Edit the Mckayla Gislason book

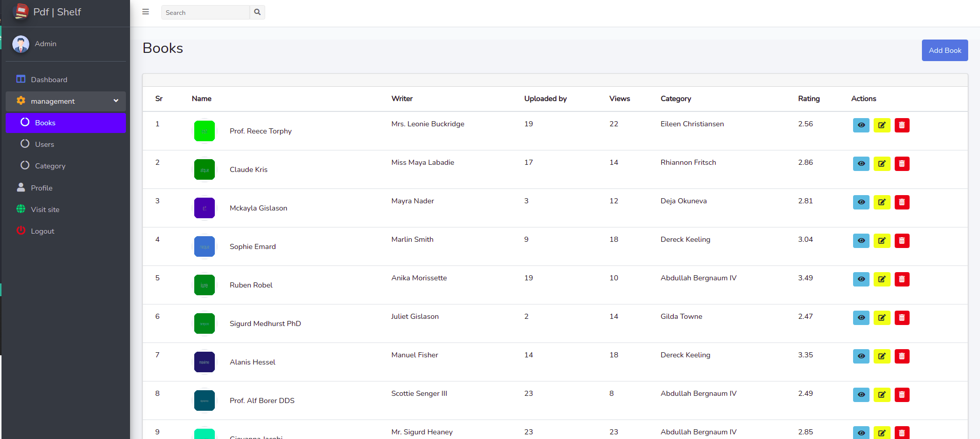coord(882,202)
